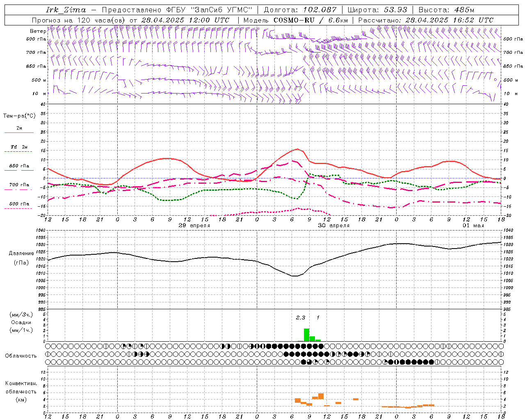The image size is (525, 420).
Task: Click the "(мм/1ч.)" precipitation unit label
Action: [21, 330]
